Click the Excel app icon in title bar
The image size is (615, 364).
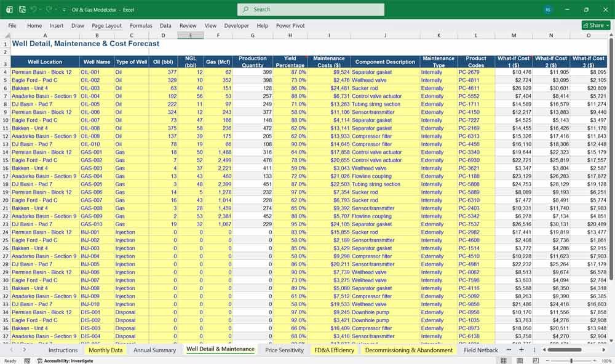coord(9,9)
